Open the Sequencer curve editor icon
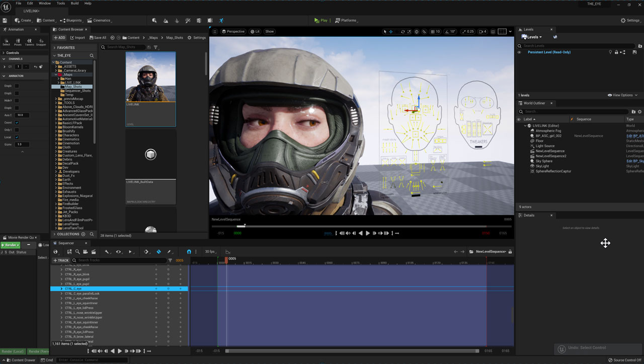Image resolution: width=644 pixels, height=364 pixels. point(227,252)
